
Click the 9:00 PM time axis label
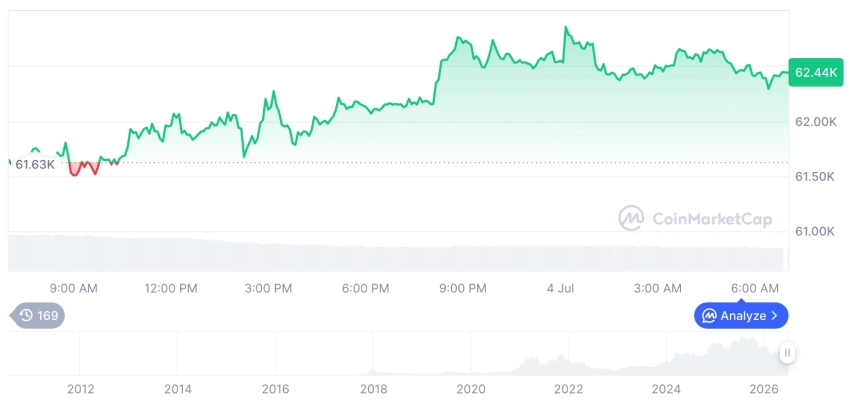[463, 289]
